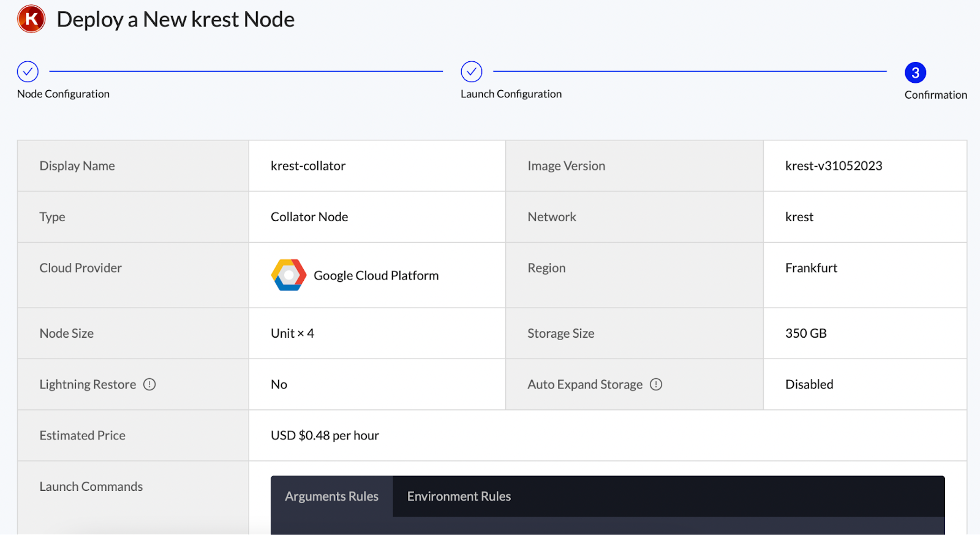980x535 pixels.
Task: Click the Deploy a New krest Node heading
Action: coord(175,20)
